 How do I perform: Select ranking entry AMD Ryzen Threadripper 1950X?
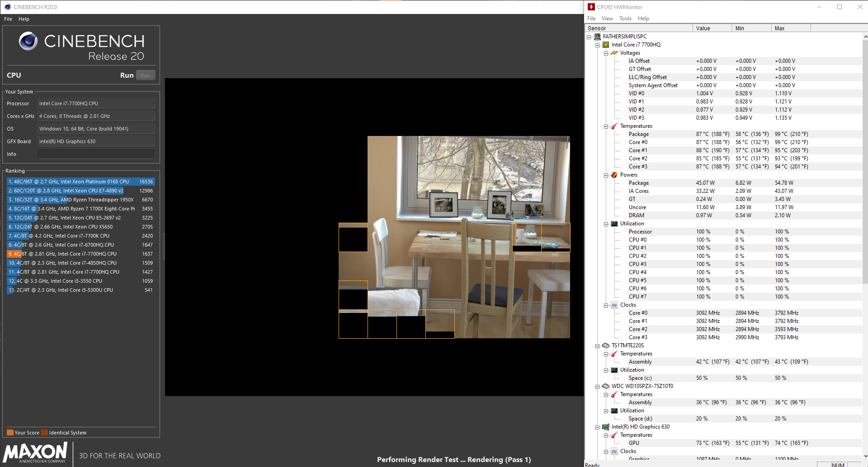coord(81,200)
